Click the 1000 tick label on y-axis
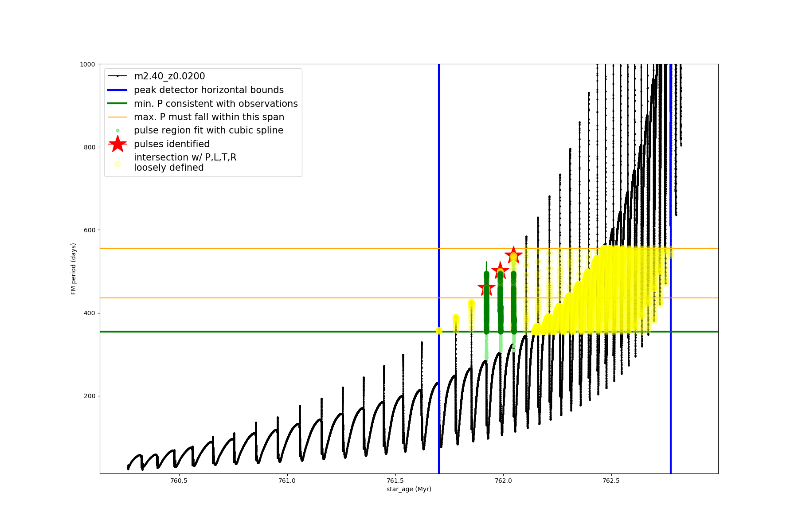The width and height of the screenshot is (798, 532). 87,64
